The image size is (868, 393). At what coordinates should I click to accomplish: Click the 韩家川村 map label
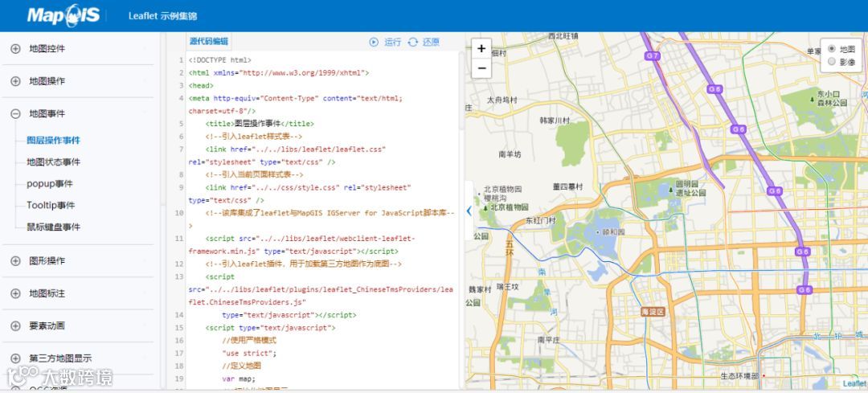(x=555, y=120)
